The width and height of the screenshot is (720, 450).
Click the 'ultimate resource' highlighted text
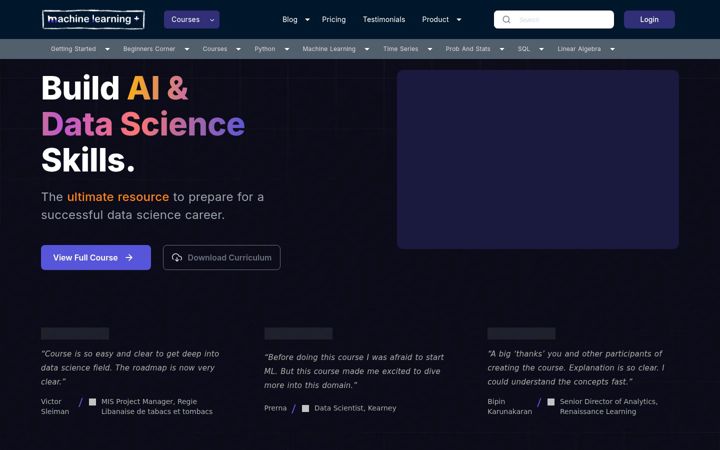point(118,197)
